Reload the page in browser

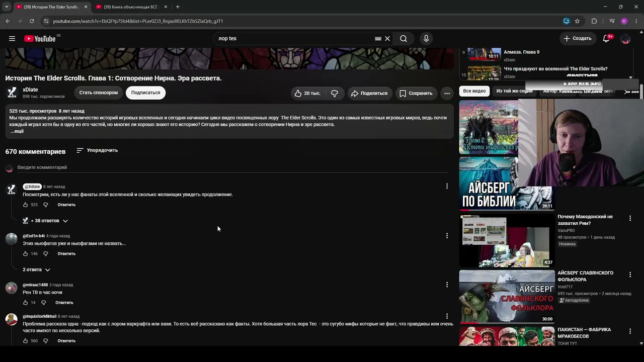point(32,21)
